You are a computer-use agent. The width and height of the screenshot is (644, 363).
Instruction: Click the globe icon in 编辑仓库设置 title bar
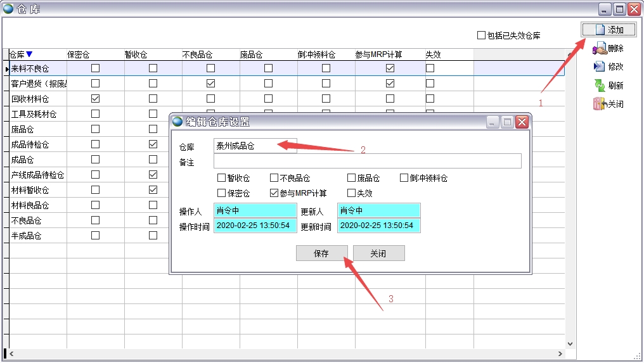point(177,122)
